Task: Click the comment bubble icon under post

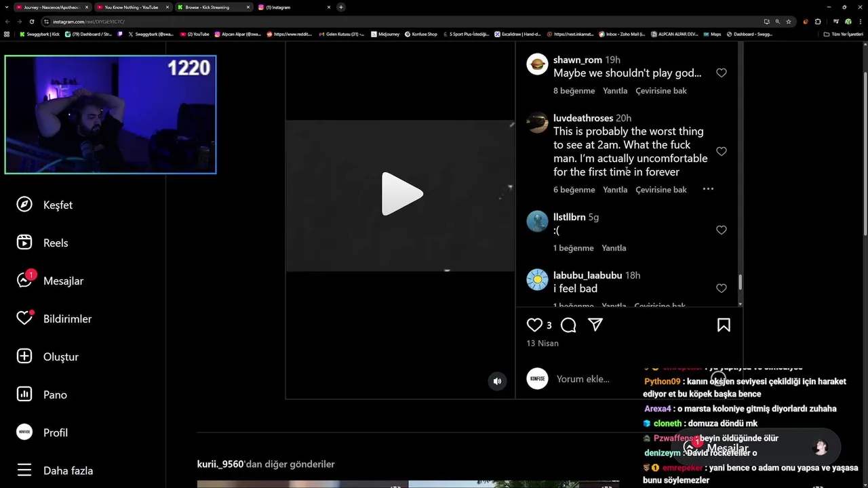Action: point(568,325)
